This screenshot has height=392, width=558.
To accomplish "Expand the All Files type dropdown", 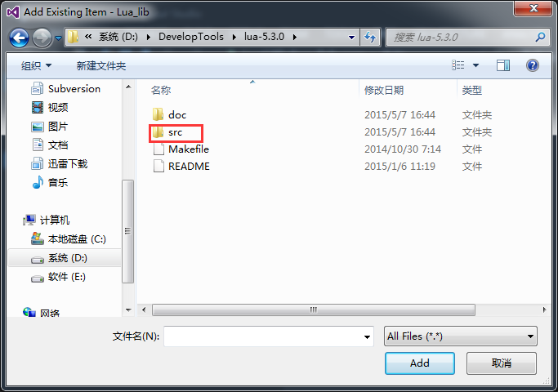I will tap(461, 336).
